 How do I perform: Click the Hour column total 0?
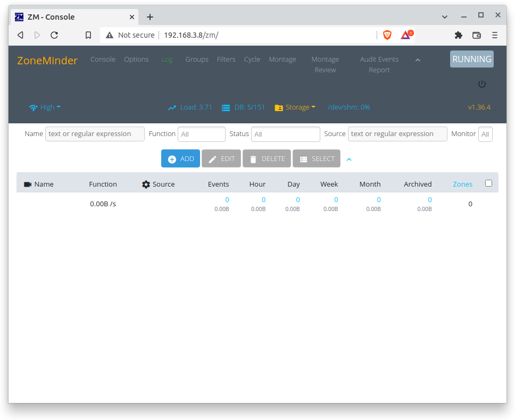[x=263, y=200]
